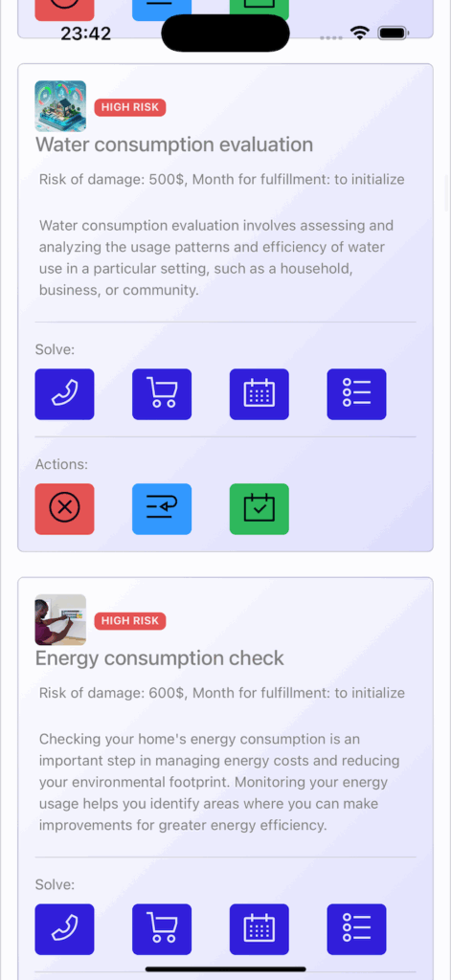Open the Water consumption evaluation title
The image size is (451, 980).
tap(174, 145)
